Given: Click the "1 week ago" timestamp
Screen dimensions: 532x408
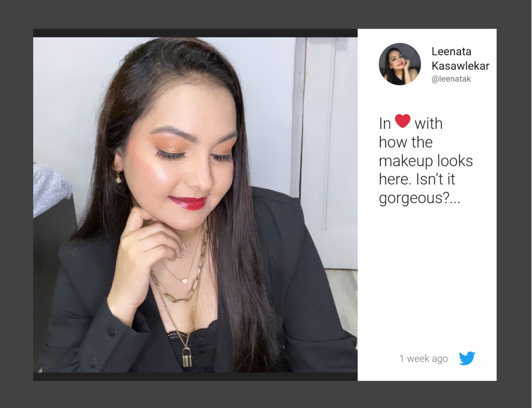Looking at the screenshot, I should [x=423, y=359].
